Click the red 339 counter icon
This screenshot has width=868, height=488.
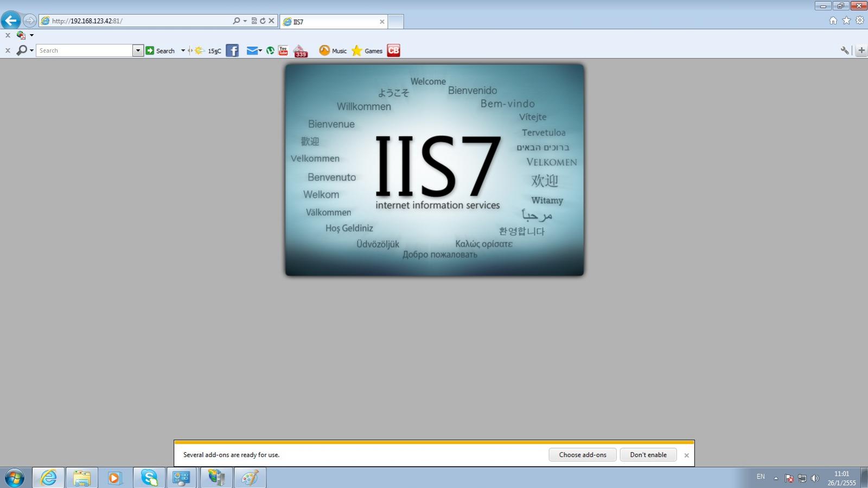pyautogui.click(x=301, y=51)
